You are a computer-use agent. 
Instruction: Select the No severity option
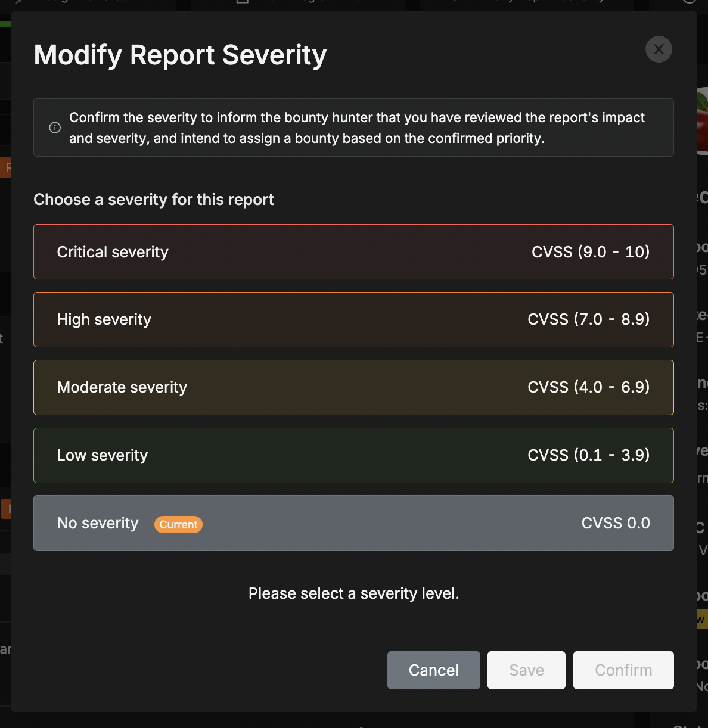(353, 523)
